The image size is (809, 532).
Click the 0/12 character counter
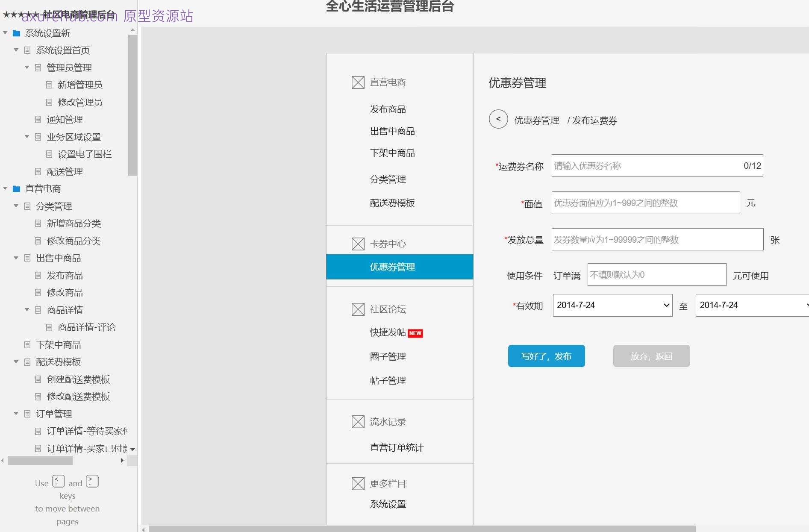click(x=752, y=166)
